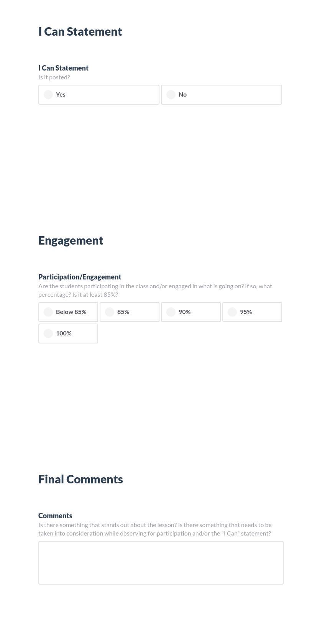The height and width of the screenshot is (644, 322).
Task: Click the Participation/Engagement question label
Action: (80, 277)
